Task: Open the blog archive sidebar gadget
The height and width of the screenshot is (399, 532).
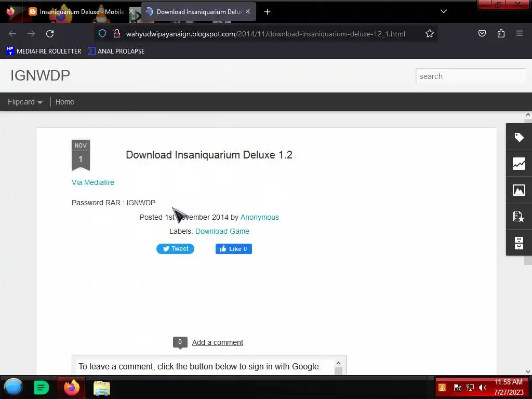Action: (x=519, y=243)
